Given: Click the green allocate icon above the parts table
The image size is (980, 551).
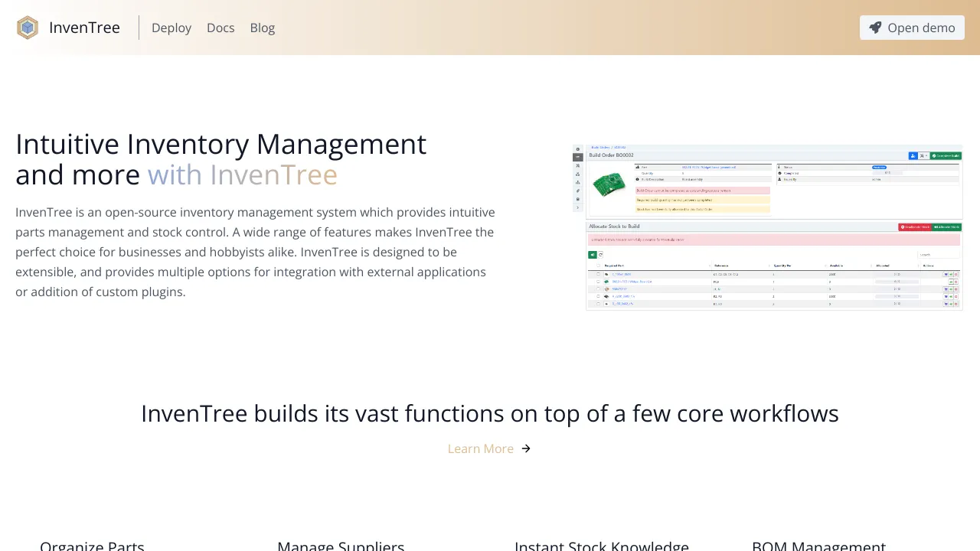Looking at the screenshot, I should [x=592, y=255].
